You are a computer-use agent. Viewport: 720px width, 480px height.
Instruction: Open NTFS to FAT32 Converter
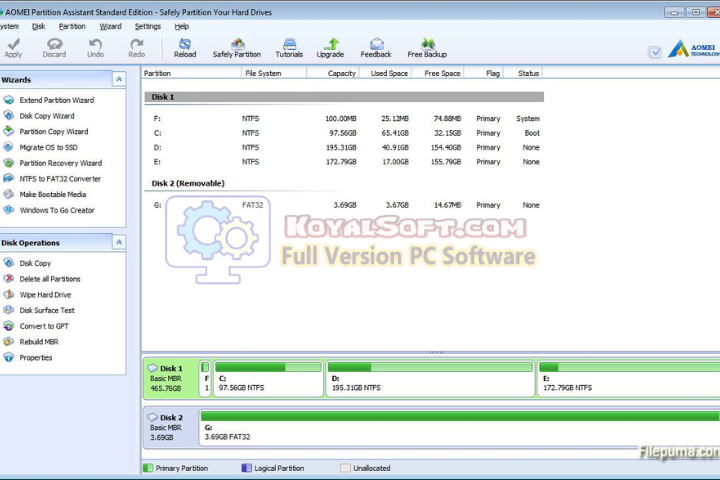[x=60, y=179]
